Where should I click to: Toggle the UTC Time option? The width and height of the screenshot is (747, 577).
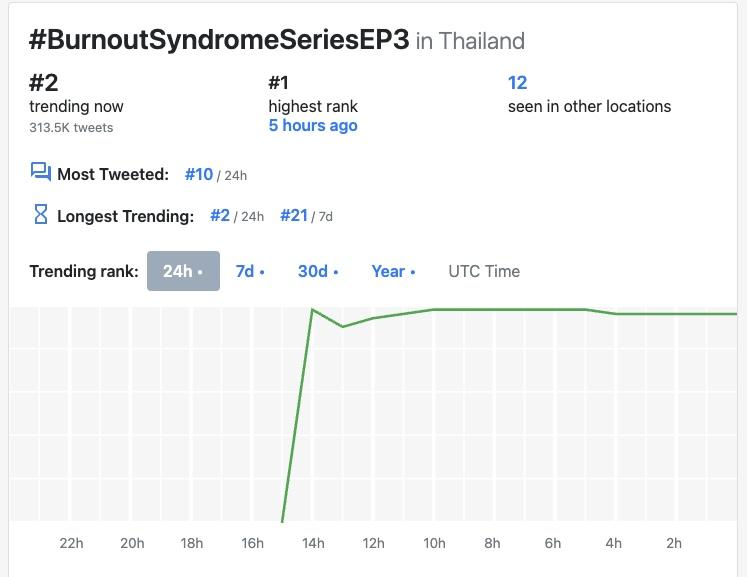coord(484,271)
